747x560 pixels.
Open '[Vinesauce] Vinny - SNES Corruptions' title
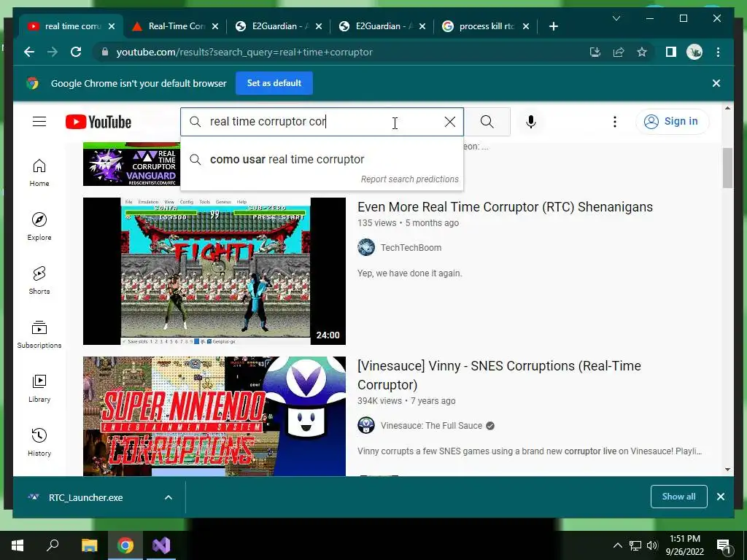click(499, 376)
